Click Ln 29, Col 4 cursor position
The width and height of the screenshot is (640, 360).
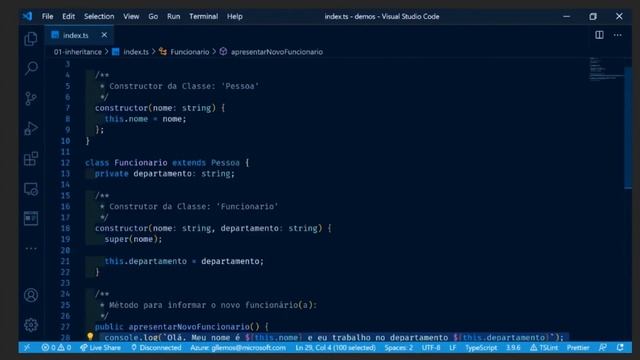pos(336,348)
